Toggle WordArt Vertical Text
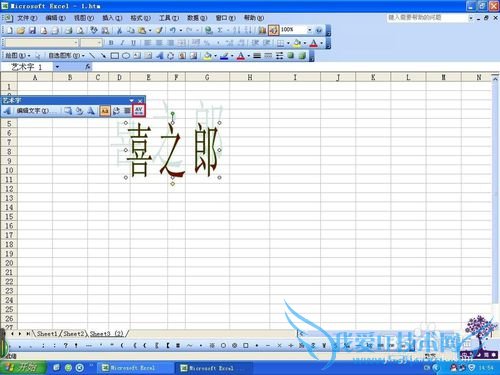Image resolution: width=500 pixels, height=375 pixels. [116, 111]
